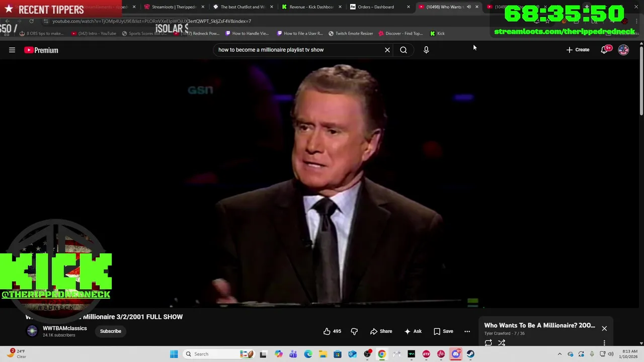This screenshot has width=644, height=362.
Task: Open Copilot from taskbar
Action: (x=278, y=354)
